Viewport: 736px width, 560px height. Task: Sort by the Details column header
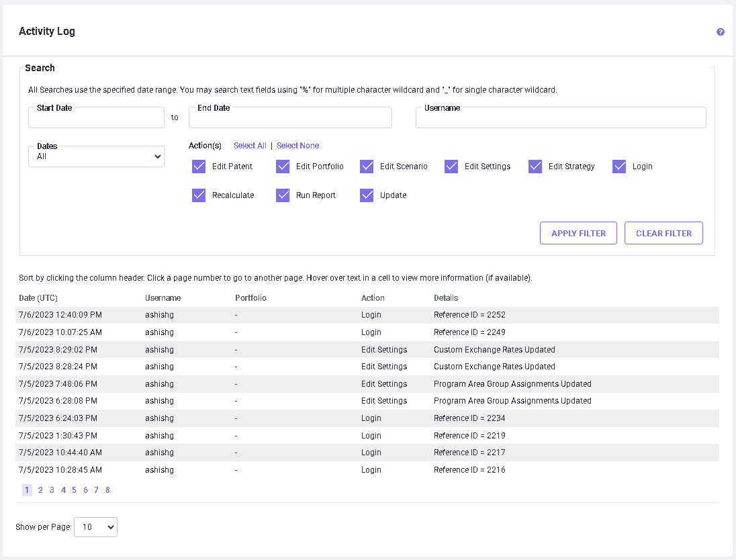[446, 298]
